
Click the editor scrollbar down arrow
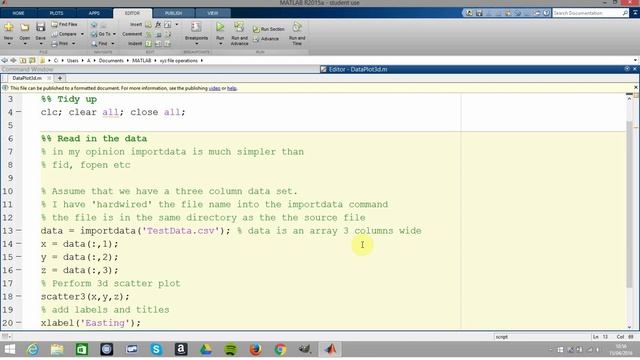tap(629, 327)
